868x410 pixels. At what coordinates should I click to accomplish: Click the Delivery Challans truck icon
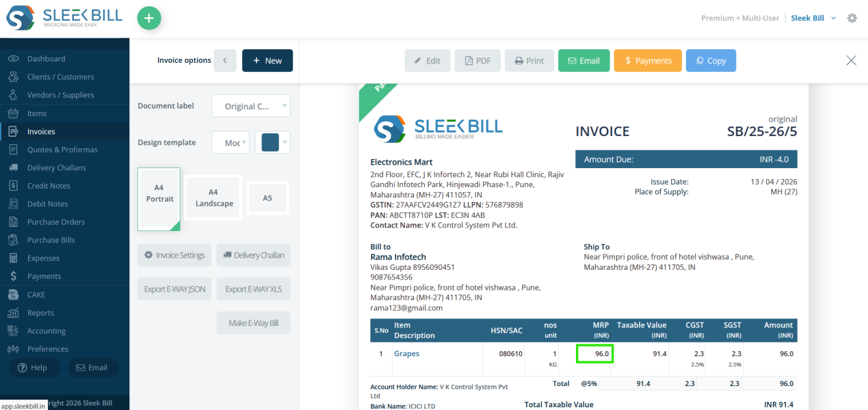[13, 167]
